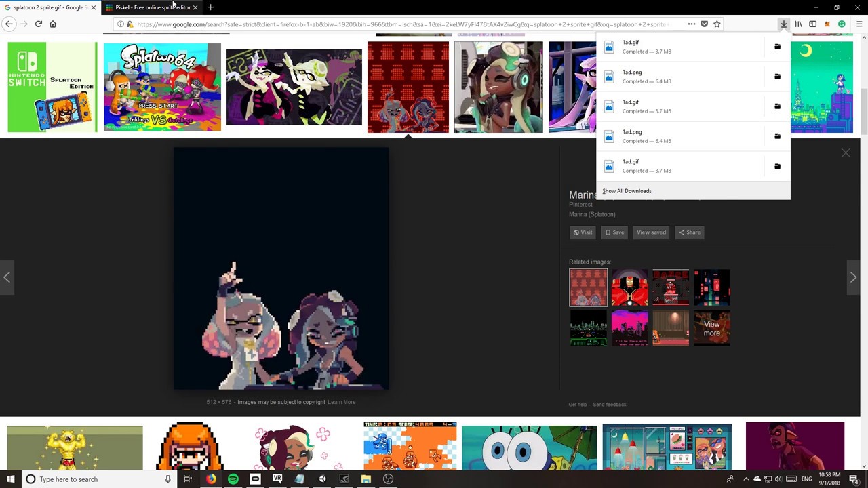The width and height of the screenshot is (868, 488).
Task: Show hidden system tray icons
Action: [x=745, y=479]
